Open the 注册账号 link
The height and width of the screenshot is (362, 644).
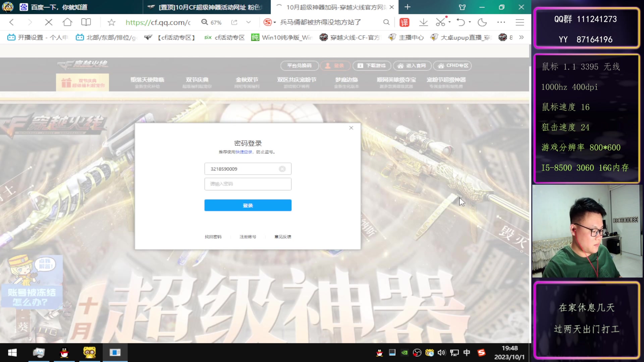tap(248, 237)
